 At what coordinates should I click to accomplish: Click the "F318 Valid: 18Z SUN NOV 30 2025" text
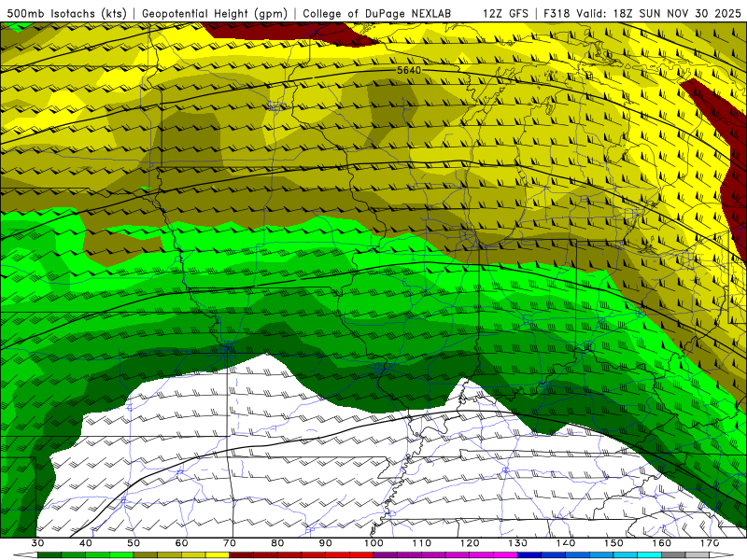[642, 13]
